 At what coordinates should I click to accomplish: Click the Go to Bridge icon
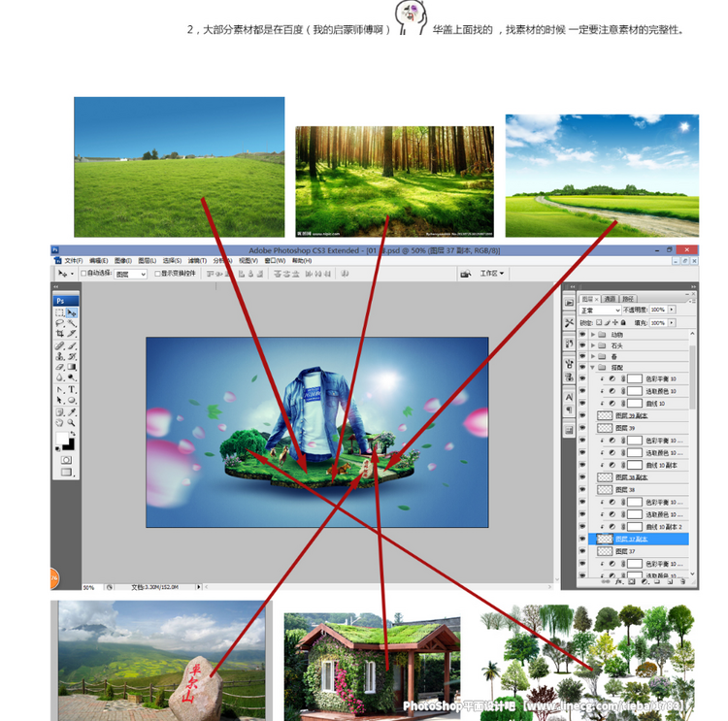pos(465,274)
